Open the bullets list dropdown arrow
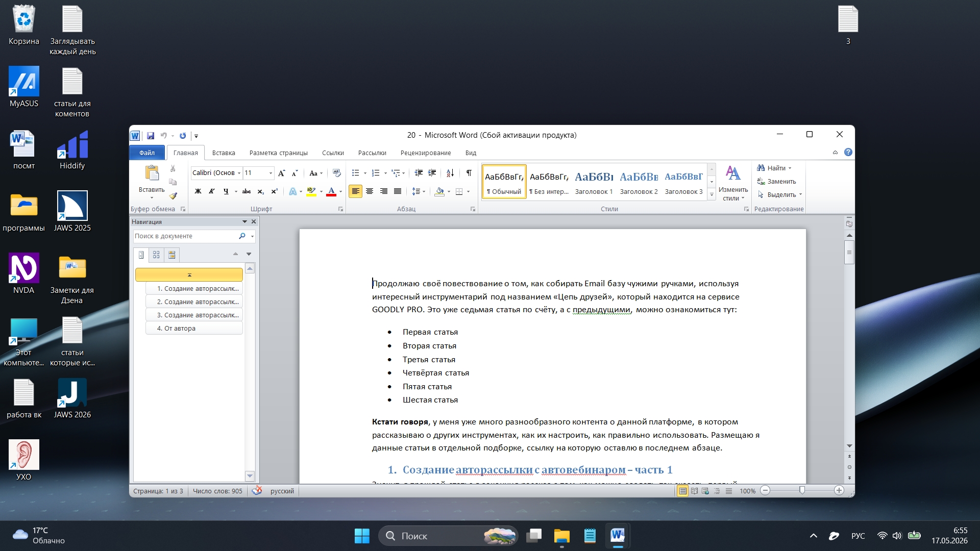 pos(365,173)
